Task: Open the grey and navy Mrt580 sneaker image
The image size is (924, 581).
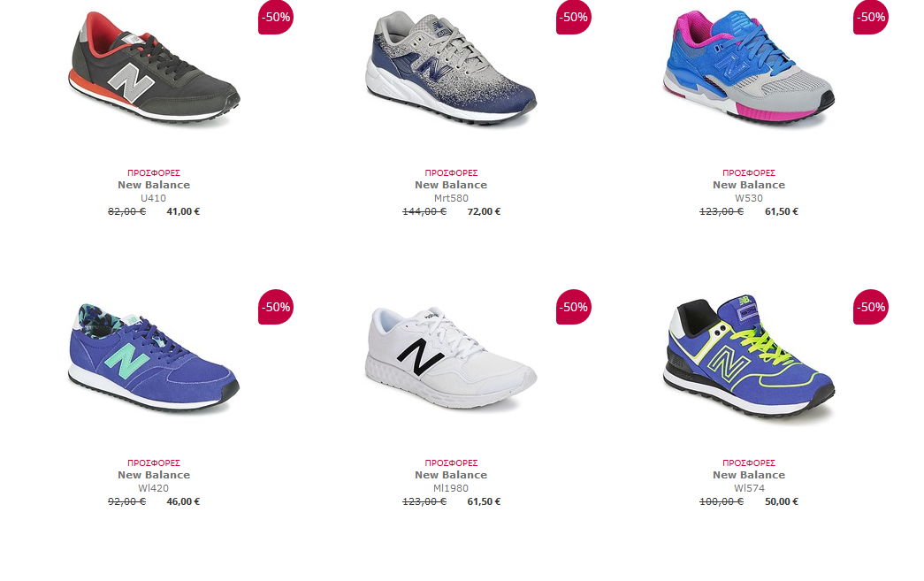Action: [x=451, y=68]
